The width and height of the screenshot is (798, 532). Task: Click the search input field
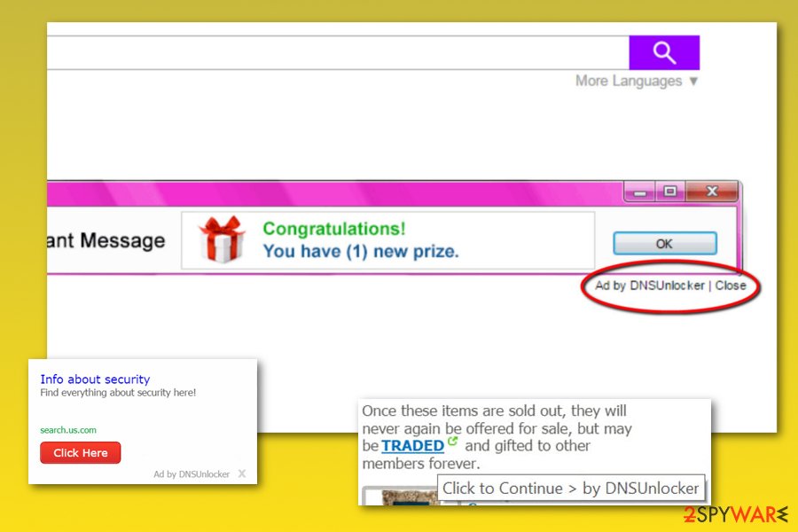(x=338, y=52)
